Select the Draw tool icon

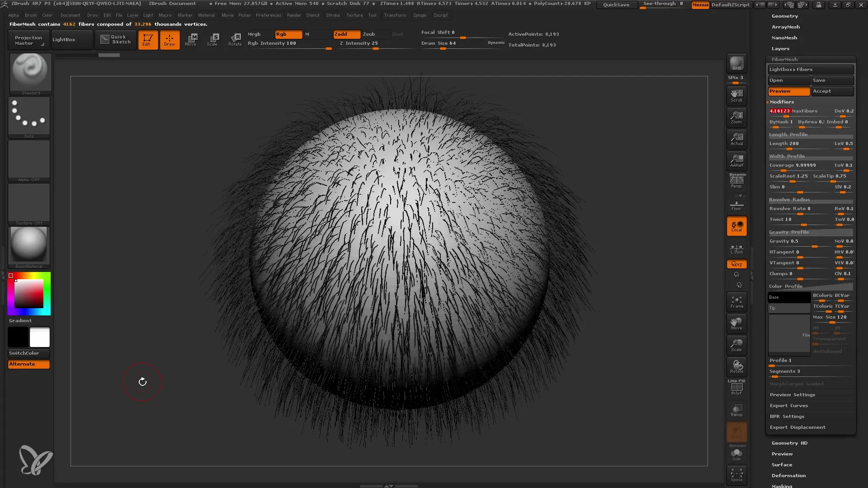coord(170,39)
